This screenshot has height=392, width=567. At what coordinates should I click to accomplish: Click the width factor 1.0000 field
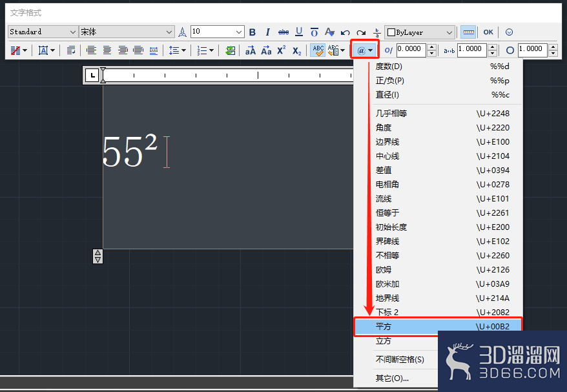tap(533, 50)
